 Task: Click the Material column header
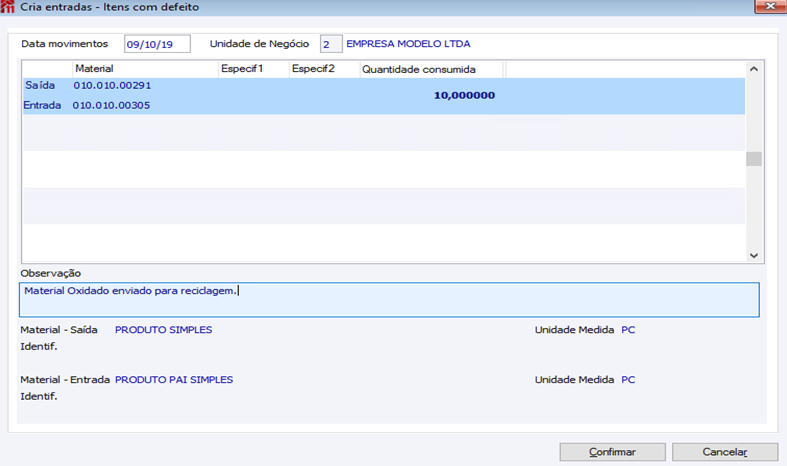click(x=146, y=69)
